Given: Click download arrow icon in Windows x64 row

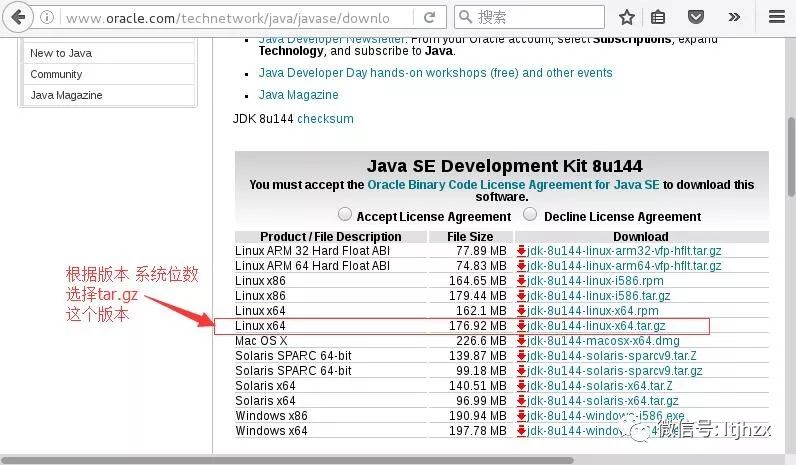Looking at the screenshot, I should (521, 430).
